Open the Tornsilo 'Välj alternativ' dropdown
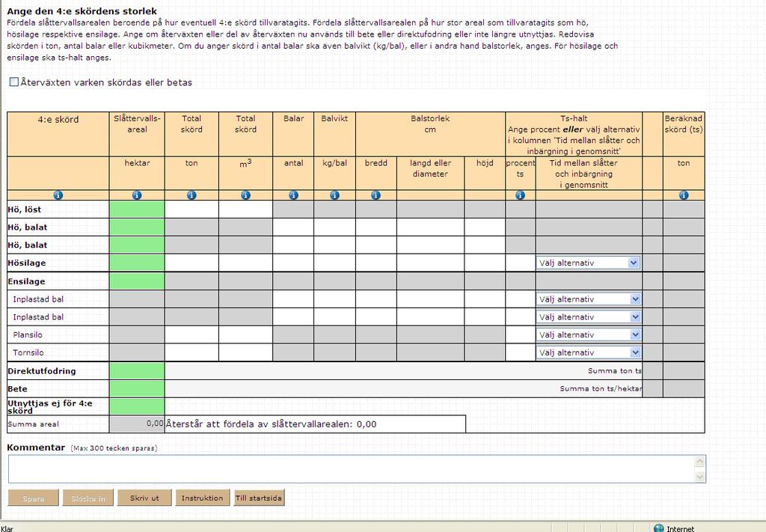The image size is (766, 532). pos(589,352)
